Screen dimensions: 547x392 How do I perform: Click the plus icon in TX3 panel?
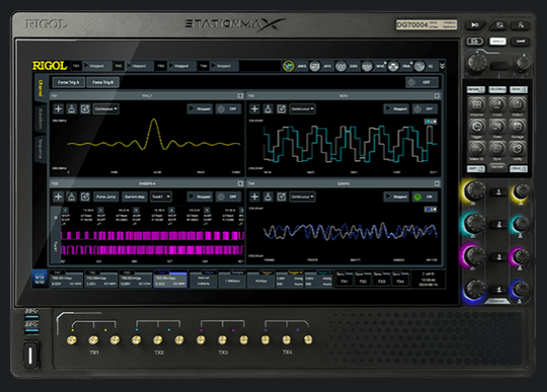tap(59, 196)
